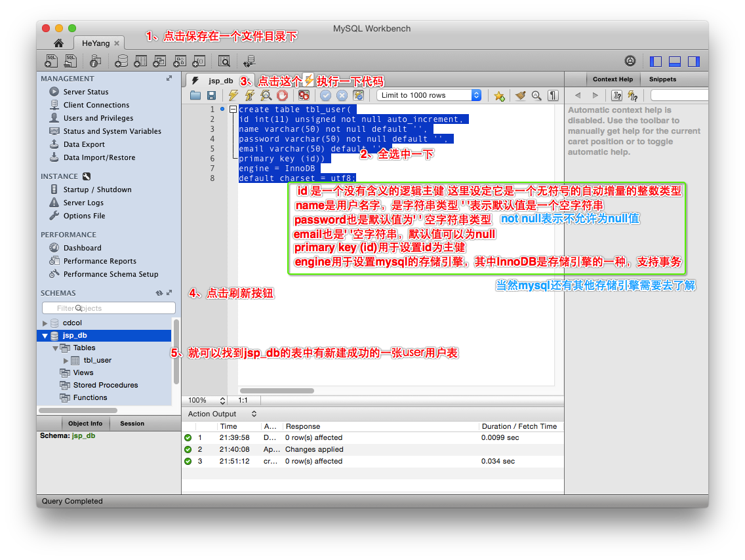The width and height of the screenshot is (745, 560).
Task: Collapse create table code fold marker
Action: (x=233, y=110)
